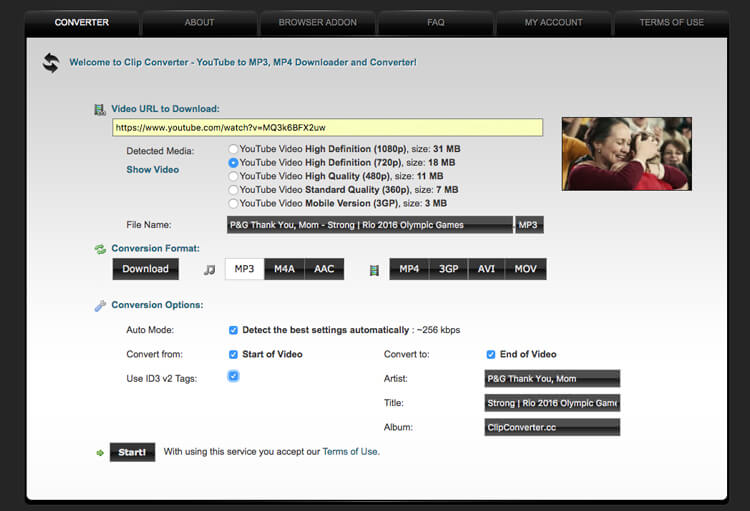Select MOV conversion format
This screenshot has height=511, width=750.
click(526, 269)
